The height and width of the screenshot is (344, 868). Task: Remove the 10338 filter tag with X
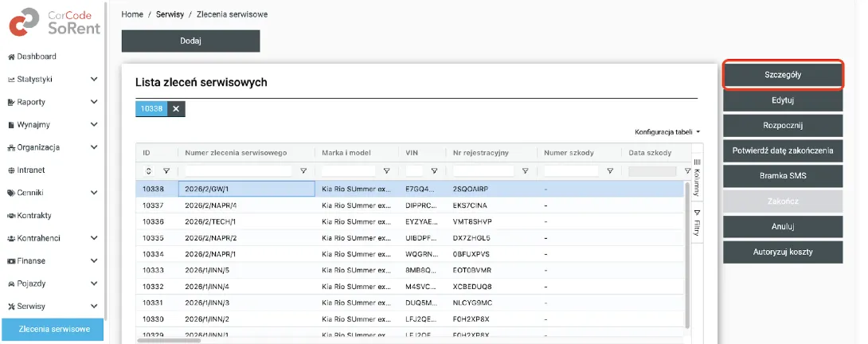tap(176, 109)
